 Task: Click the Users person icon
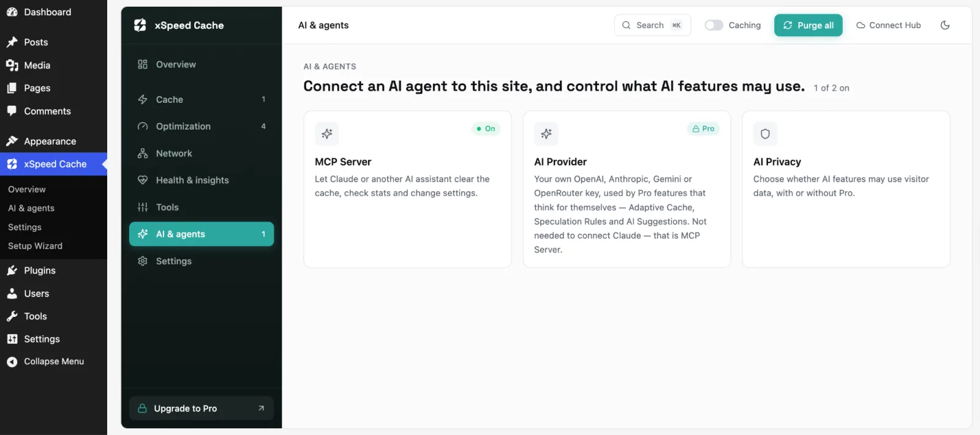click(12, 294)
